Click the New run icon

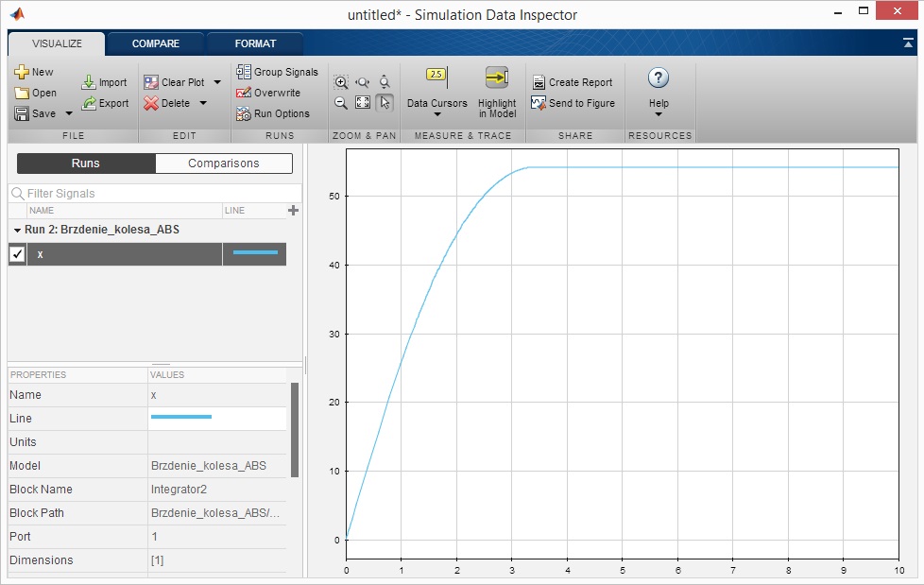coord(22,72)
